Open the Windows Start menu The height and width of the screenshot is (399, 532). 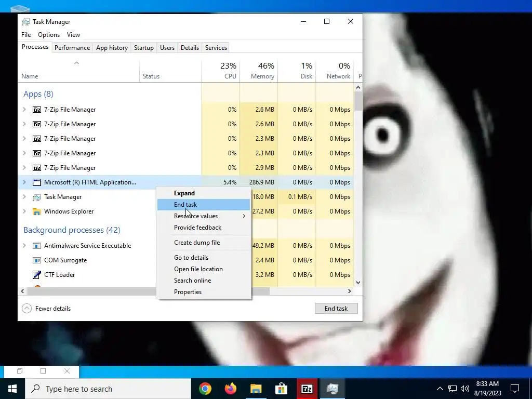(x=12, y=389)
